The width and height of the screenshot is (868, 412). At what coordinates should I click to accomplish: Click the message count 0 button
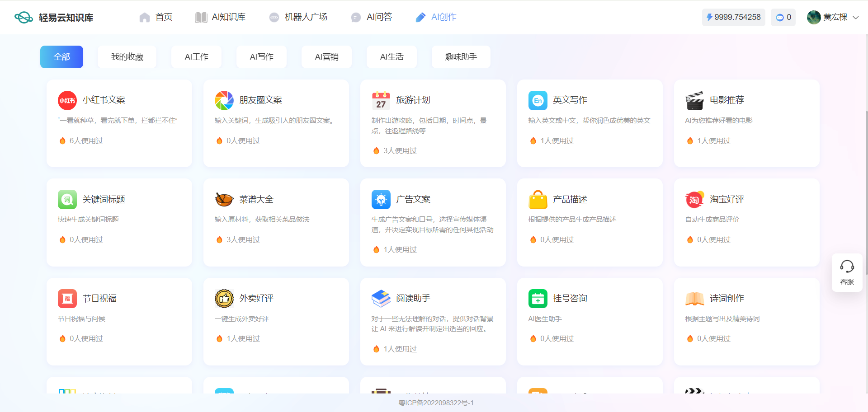(783, 17)
